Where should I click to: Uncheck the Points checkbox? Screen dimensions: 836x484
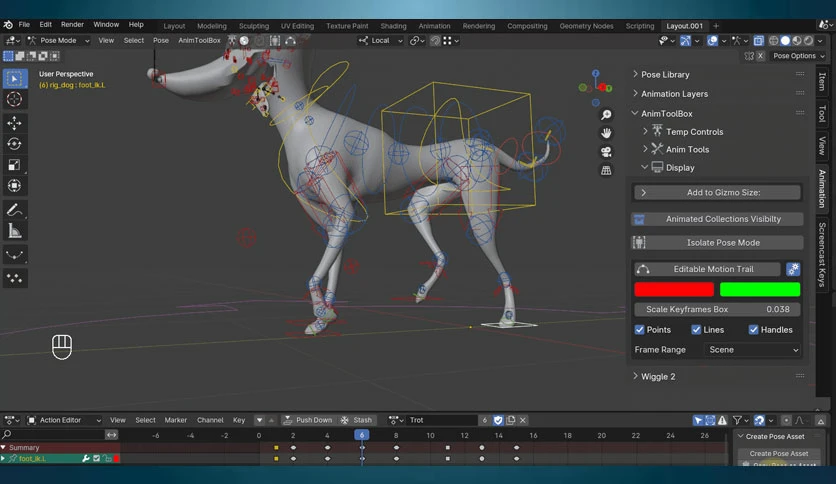(x=639, y=330)
